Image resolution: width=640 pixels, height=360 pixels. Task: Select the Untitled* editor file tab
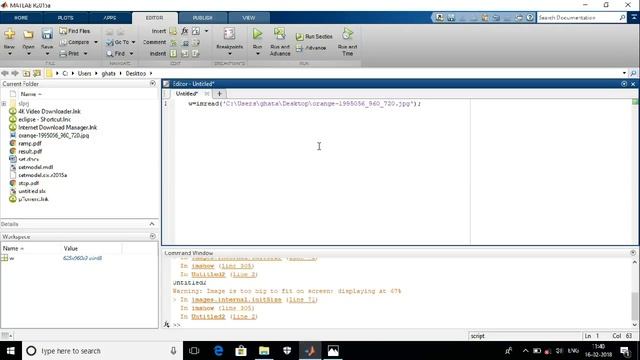tap(187, 93)
